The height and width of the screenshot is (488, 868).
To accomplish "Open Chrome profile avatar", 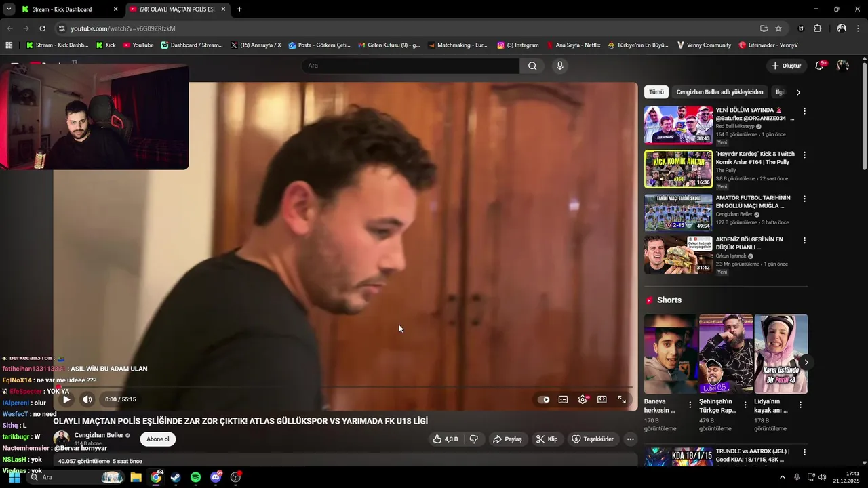I will pos(842,28).
